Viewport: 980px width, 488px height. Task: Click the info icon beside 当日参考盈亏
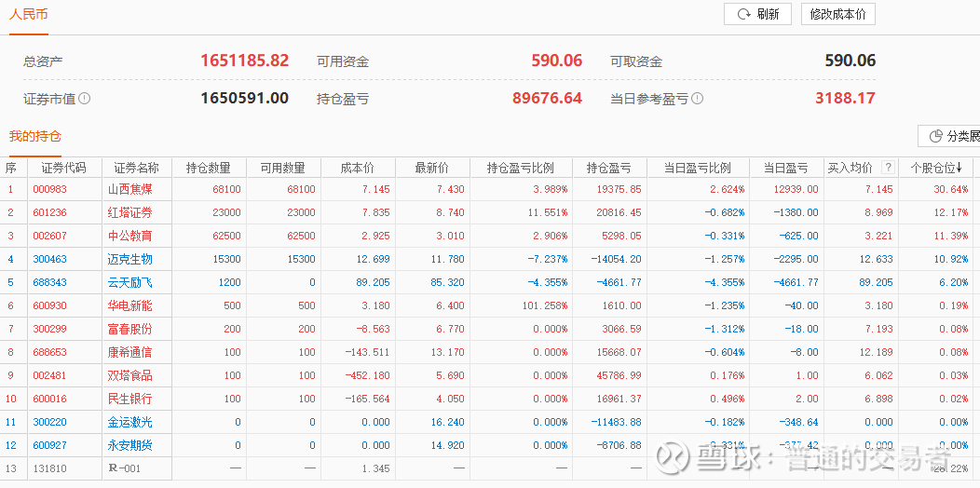point(698,98)
